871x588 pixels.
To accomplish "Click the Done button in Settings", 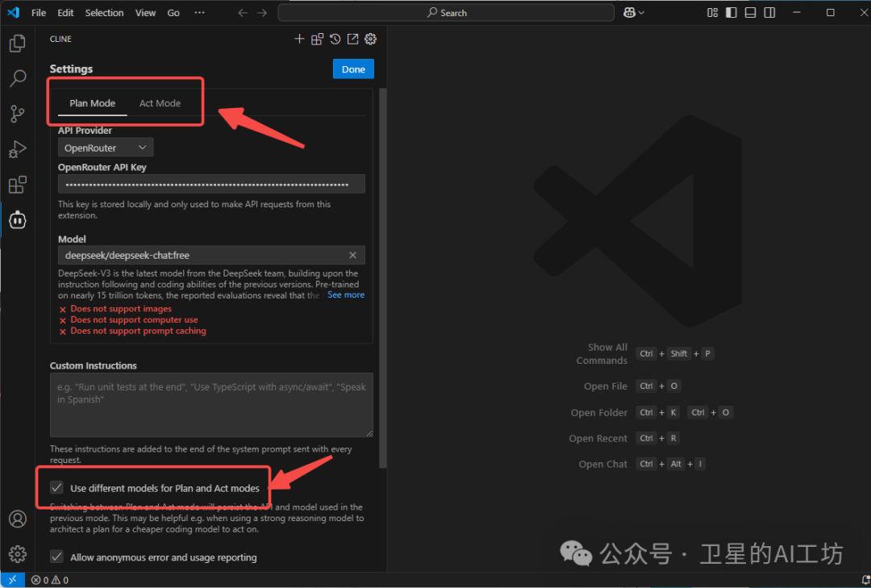I will [353, 69].
